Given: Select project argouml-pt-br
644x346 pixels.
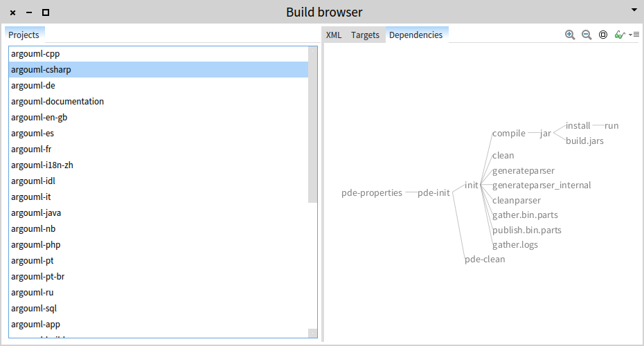Looking at the screenshot, I should 159,277.
